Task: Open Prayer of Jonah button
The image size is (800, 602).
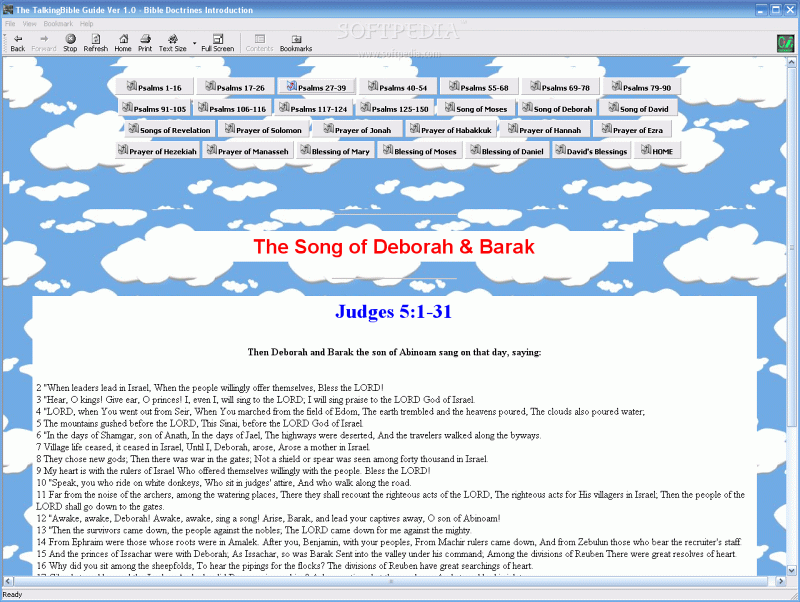Action: click(x=358, y=130)
